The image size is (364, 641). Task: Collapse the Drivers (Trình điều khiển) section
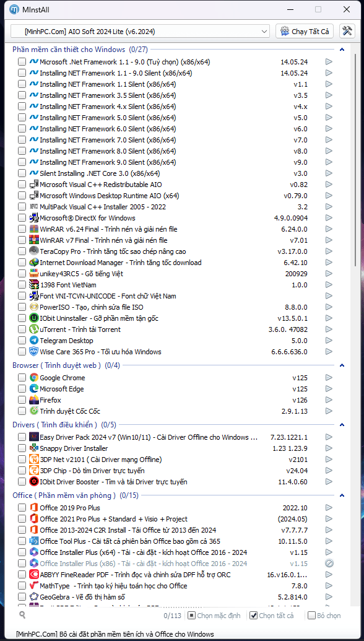point(342,425)
